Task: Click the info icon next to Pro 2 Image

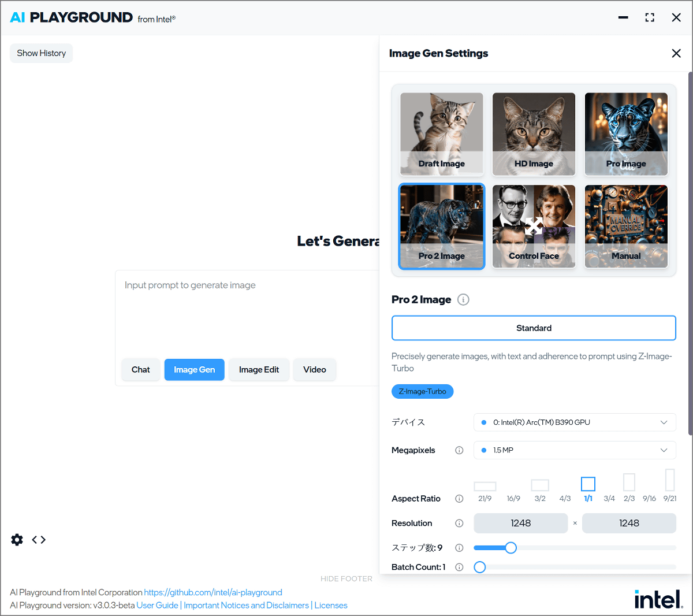Action: [463, 299]
